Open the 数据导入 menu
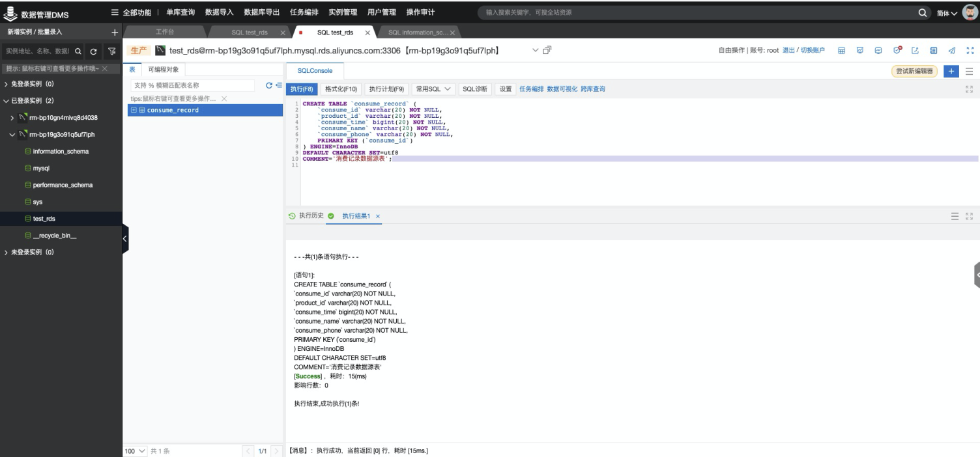This screenshot has width=980, height=457. click(220, 12)
